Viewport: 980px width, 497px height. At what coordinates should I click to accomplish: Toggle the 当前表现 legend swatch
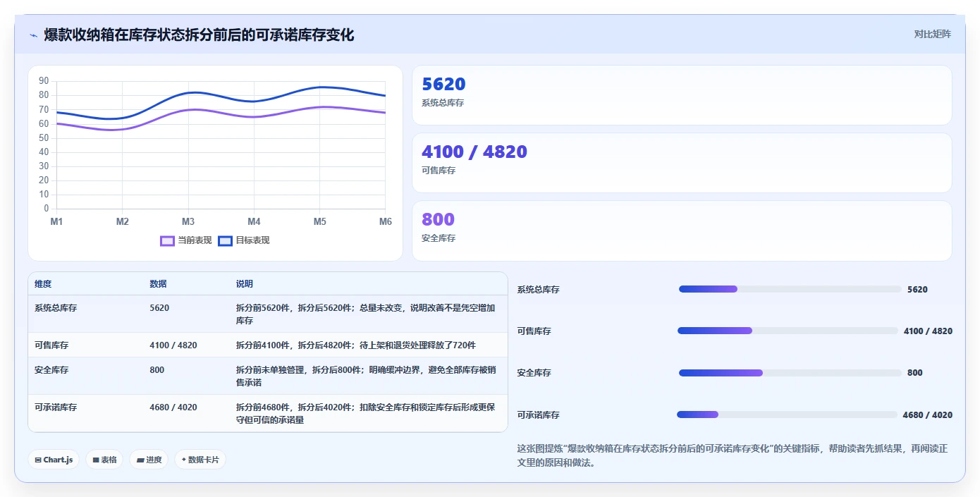click(167, 240)
